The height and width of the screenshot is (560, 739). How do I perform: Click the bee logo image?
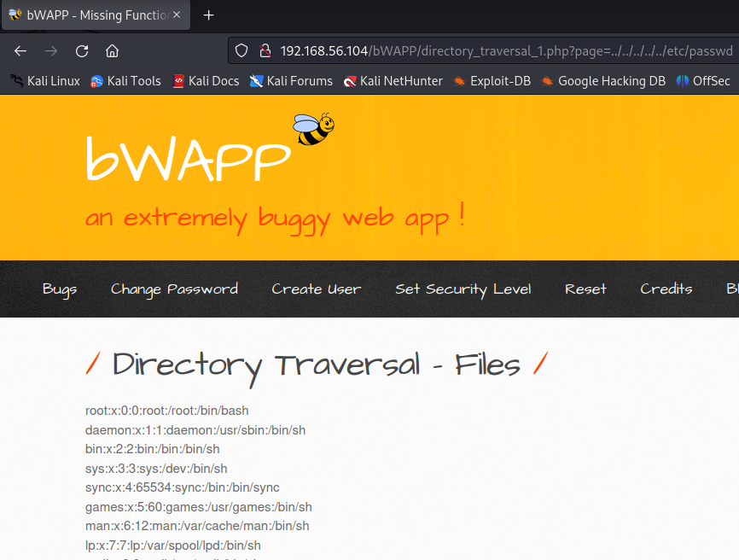313,129
